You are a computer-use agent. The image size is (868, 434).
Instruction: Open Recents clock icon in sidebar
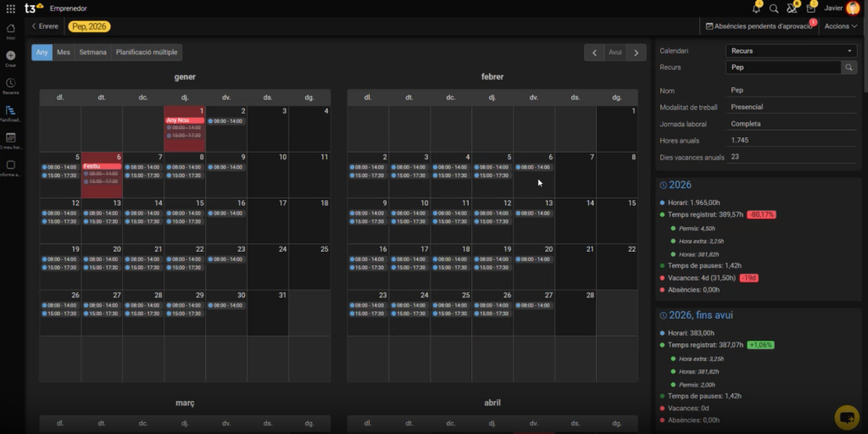point(10,83)
